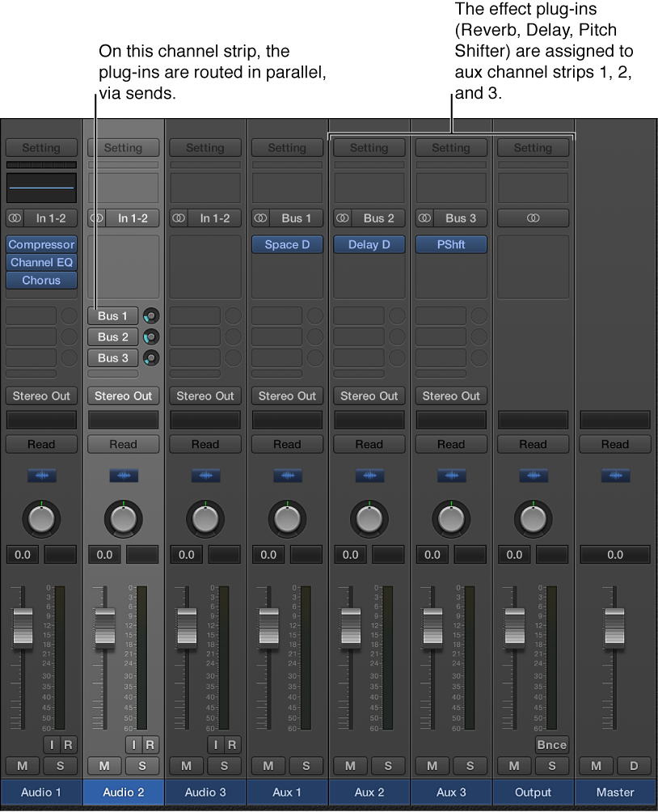658x812 pixels.
Task: Solo the Aux 2 channel
Action: point(388,766)
